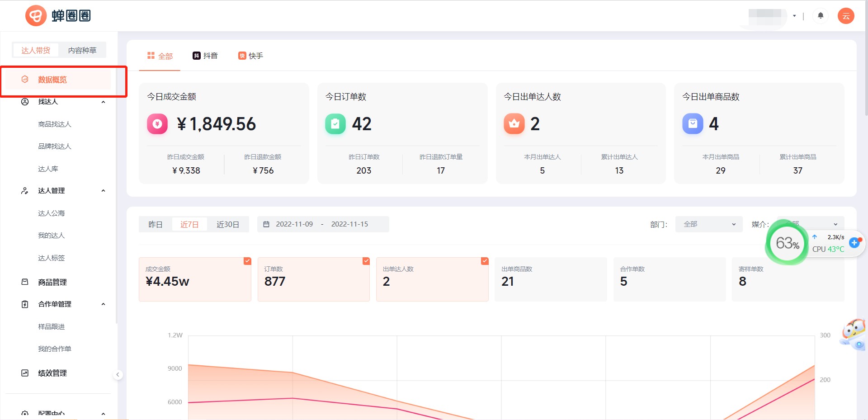Viewport: 868px width, 420px height.
Task: Click the 绩效管理 chart icon
Action: tap(25, 373)
